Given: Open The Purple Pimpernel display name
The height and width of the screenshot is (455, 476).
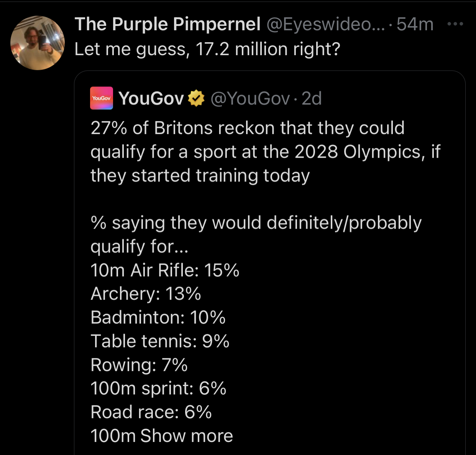Looking at the screenshot, I should [167, 24].
